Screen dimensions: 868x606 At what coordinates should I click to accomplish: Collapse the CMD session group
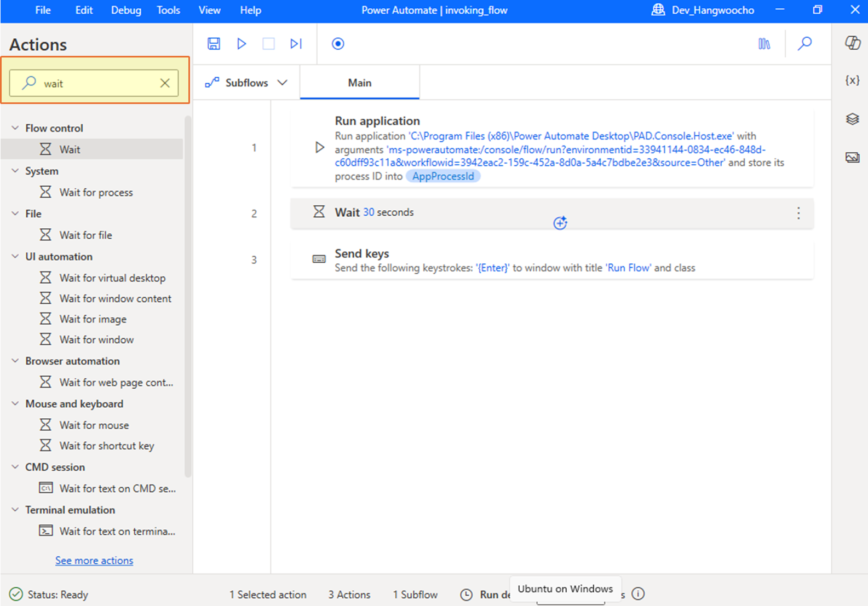pos(15,467)
